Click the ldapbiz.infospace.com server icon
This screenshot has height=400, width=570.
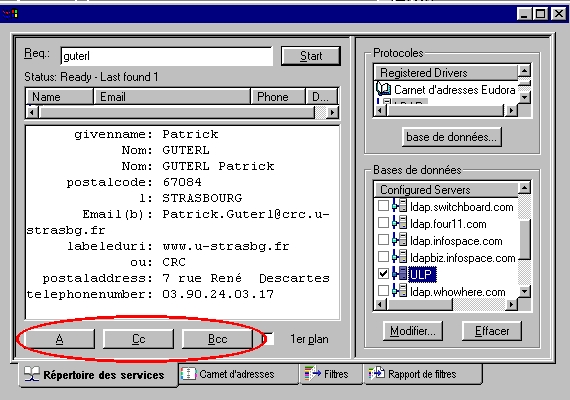(x=400, y=257)
